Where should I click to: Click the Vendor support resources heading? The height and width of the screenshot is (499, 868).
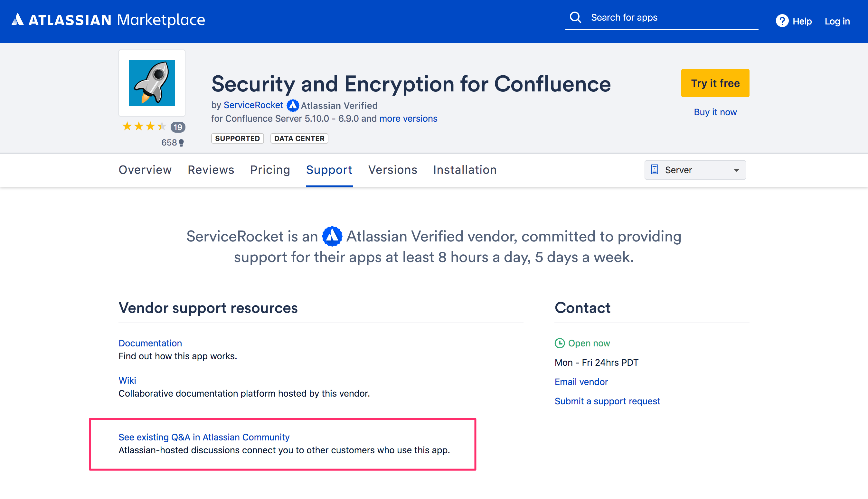click(208, 308)
